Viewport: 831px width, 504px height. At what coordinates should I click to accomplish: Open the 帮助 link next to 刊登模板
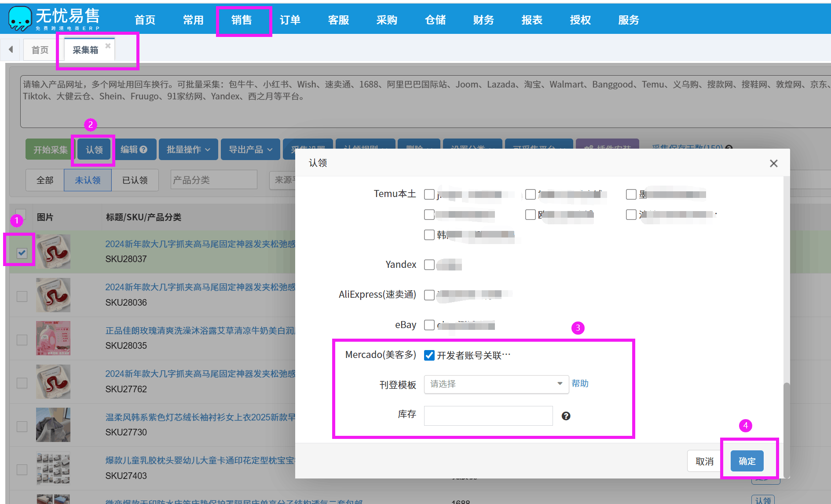coord(580,383)
